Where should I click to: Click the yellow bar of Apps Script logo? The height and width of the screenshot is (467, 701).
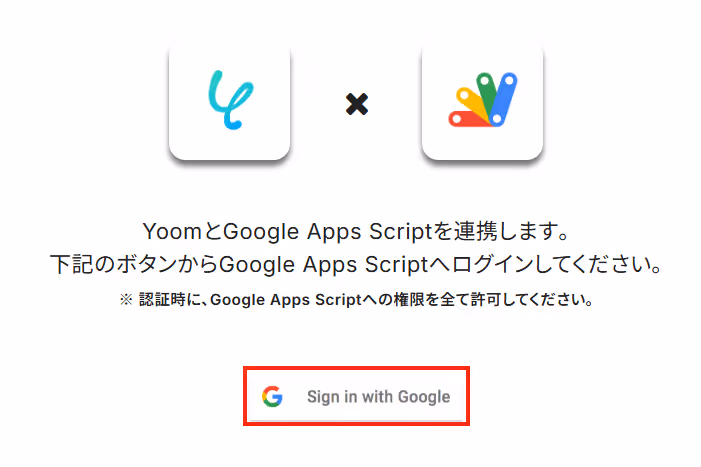471,103
